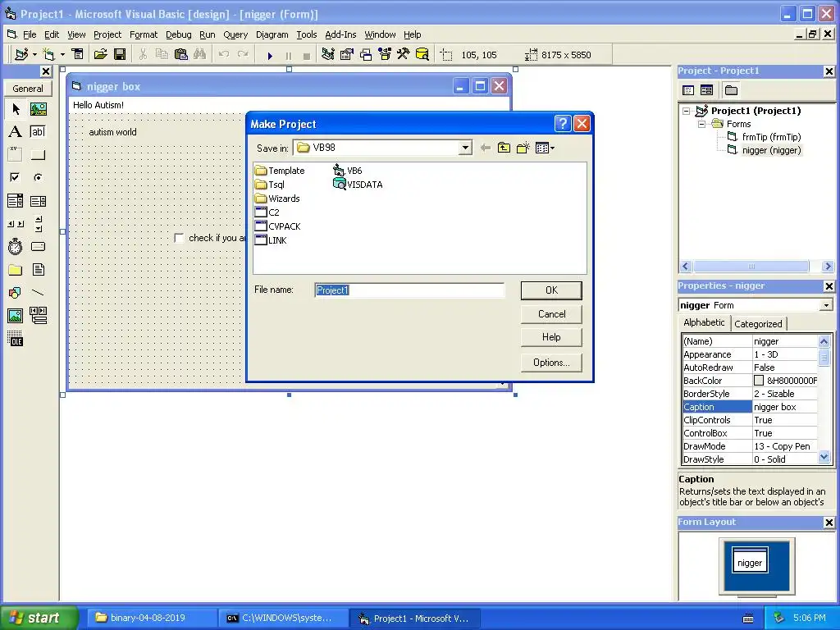
Task: Click the File name input field
Action: pyautogui.click(x=409, y=290)
